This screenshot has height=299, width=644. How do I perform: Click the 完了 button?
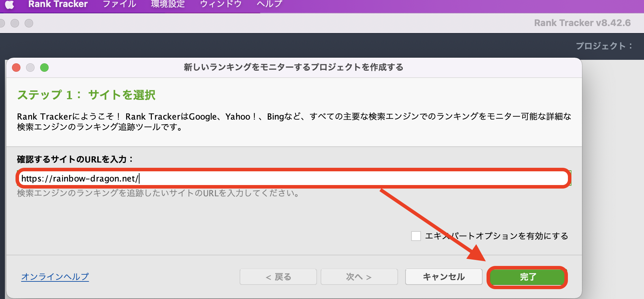527,277
